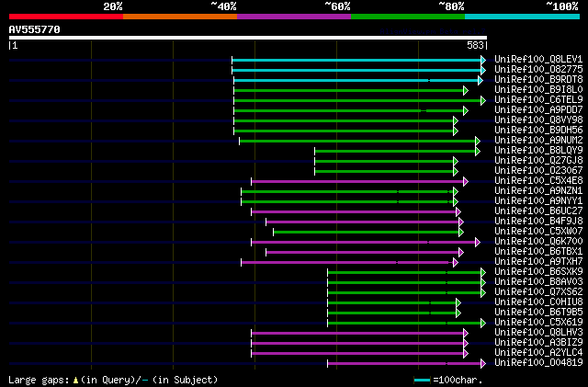Select the UniRef100_A2YLC4 label

pyautogui.click(x=538, y=353)
